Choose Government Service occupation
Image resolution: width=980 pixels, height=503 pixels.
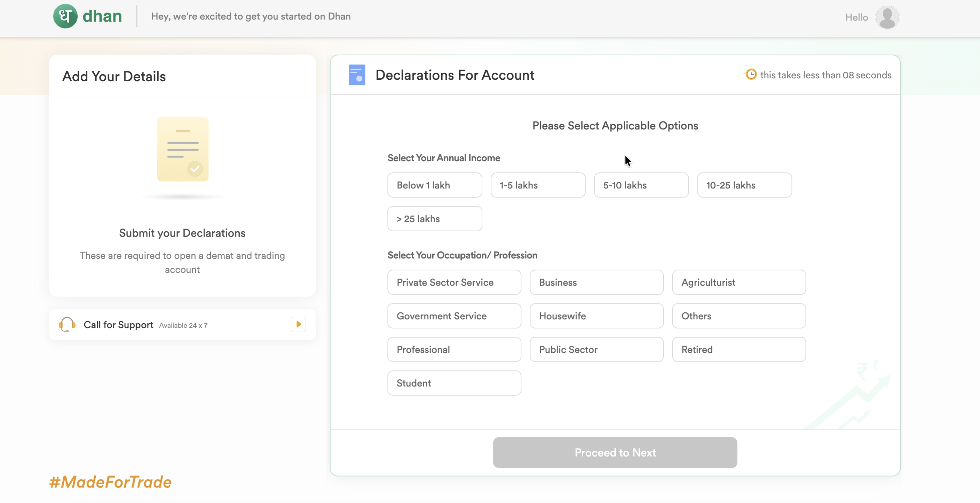[x=454, y=316]
